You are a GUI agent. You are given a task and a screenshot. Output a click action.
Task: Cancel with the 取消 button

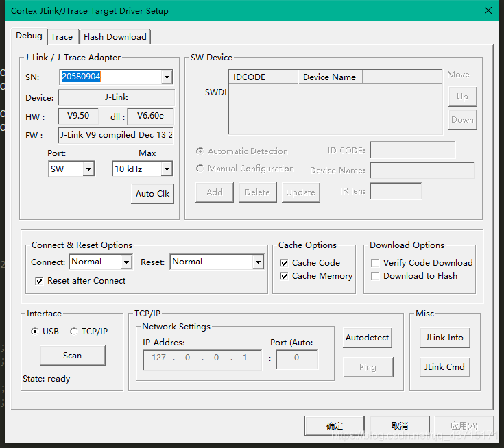[x=400, y=426]
